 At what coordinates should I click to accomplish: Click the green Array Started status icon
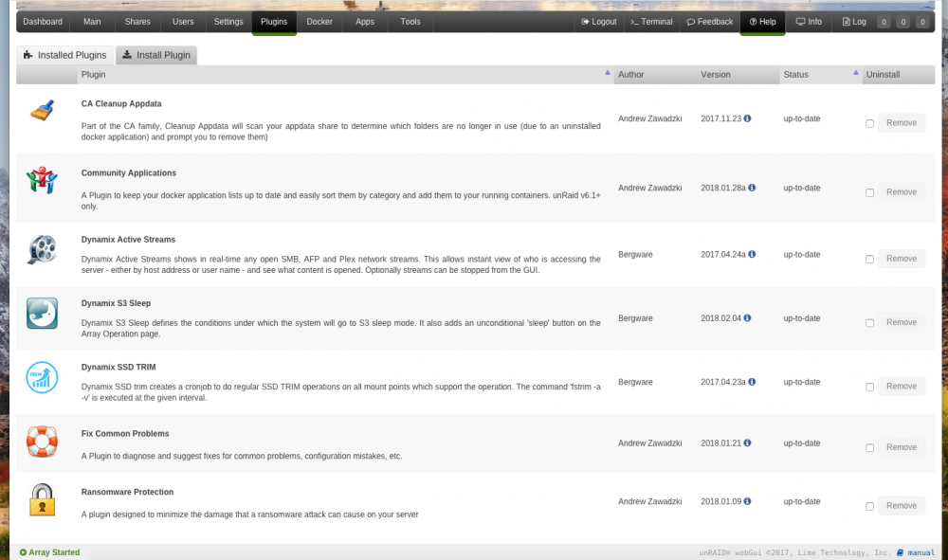pyautogui.click(x=23, y=552)
